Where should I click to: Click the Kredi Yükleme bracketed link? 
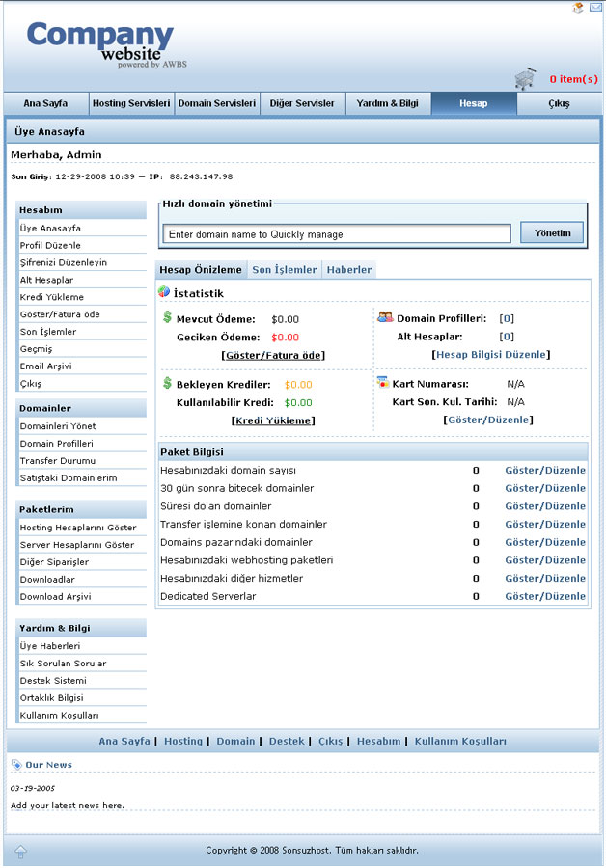click(273, 420)
